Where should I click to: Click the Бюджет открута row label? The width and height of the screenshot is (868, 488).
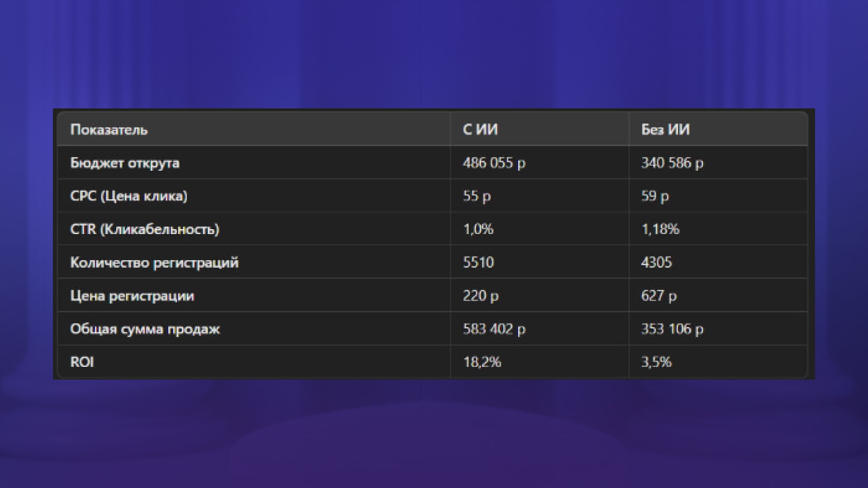tap(125, 163)
